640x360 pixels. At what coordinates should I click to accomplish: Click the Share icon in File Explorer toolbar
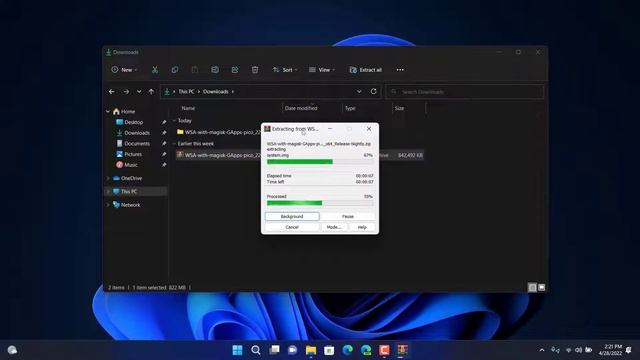coord(235,70)
